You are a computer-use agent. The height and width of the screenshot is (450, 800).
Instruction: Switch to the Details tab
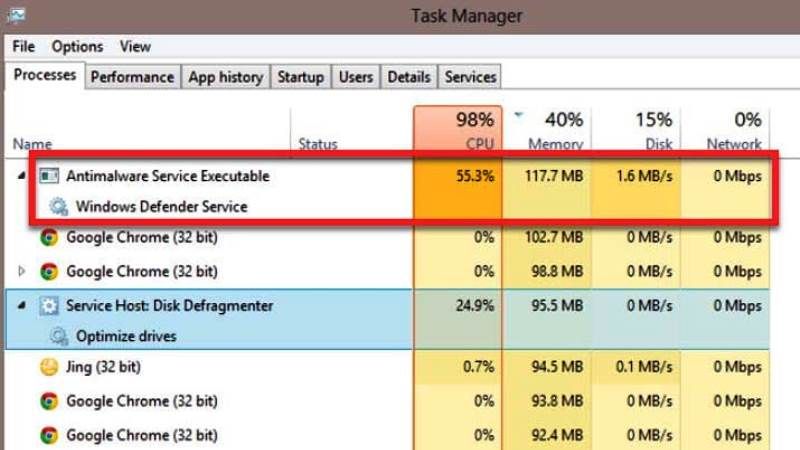[409, 77]
